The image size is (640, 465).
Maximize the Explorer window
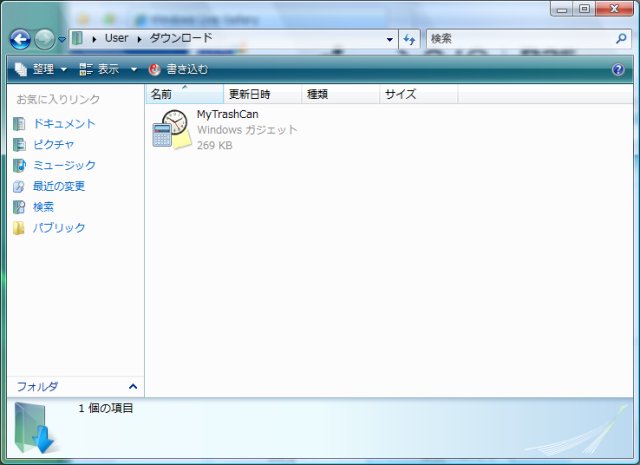coord(584,9)
